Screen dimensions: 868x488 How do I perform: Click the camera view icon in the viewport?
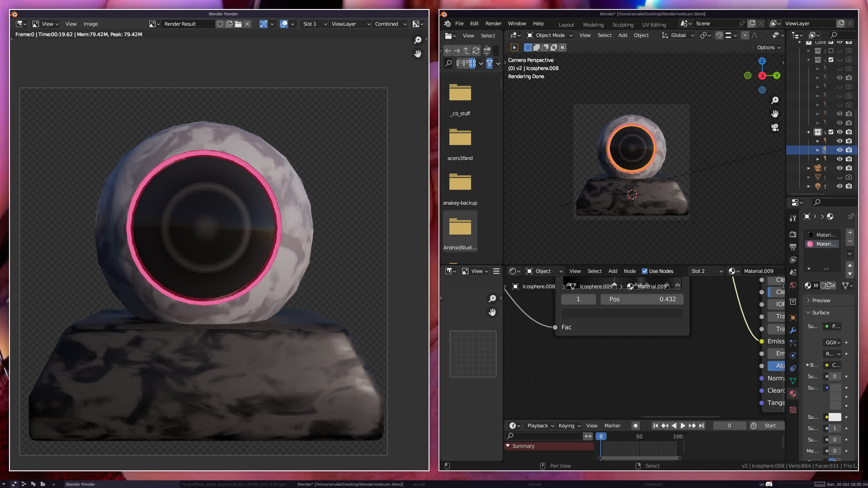(775, 128)
